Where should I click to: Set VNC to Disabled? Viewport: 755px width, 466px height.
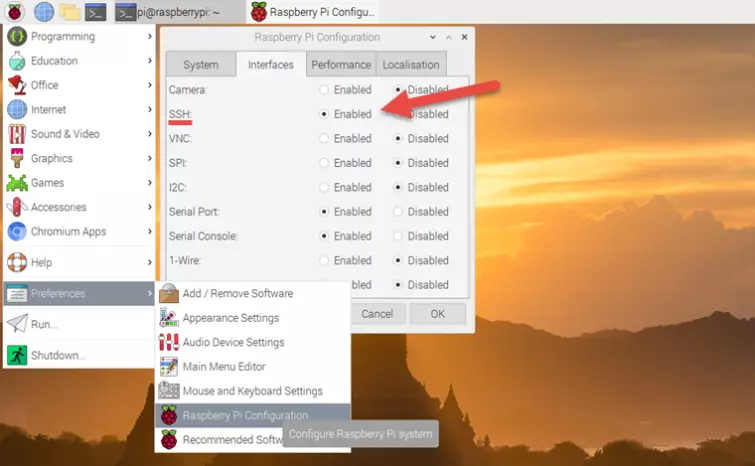(398, 139)
